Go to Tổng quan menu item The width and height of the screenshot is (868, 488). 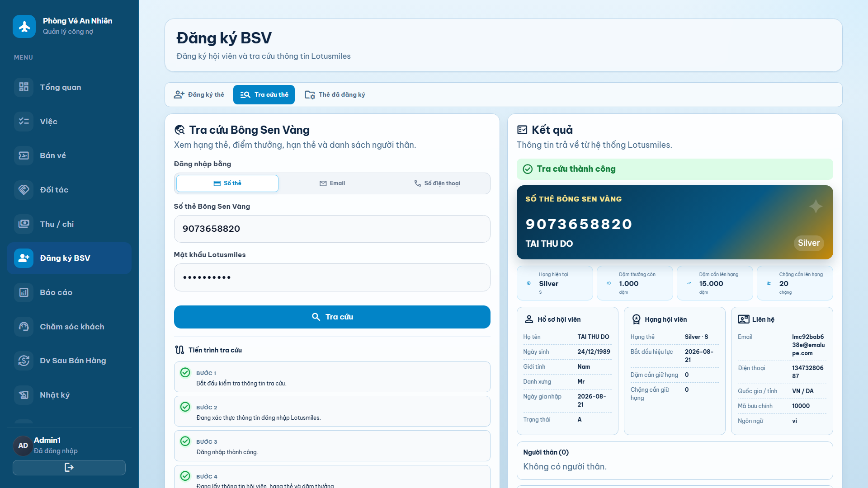coord(69,87)
